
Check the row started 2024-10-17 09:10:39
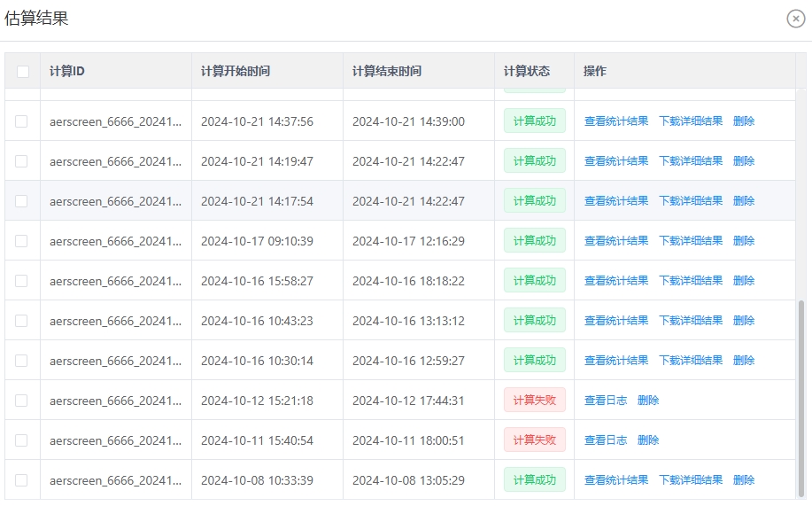tap(21, 241)
